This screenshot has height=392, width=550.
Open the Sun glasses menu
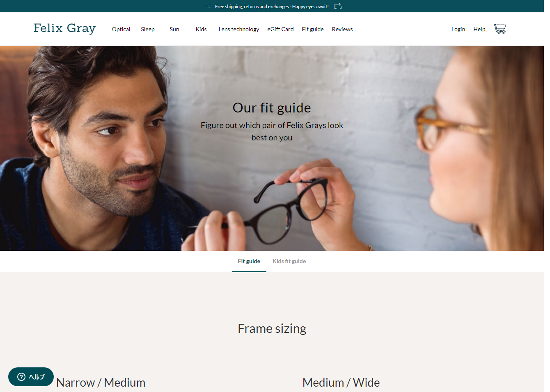pyautogui.click(x=174, y=29)
